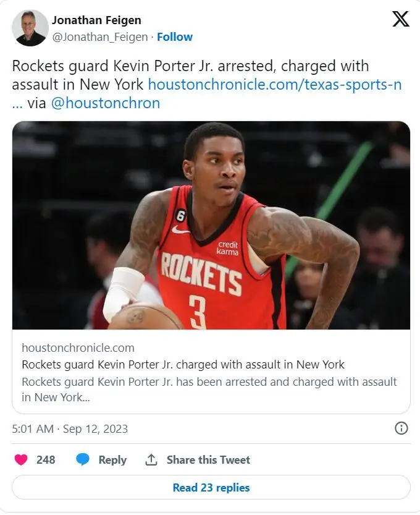The height and width of the screenshot is (515, 420).
Task: Click the article description snippet text
Action: coord(209,389)
